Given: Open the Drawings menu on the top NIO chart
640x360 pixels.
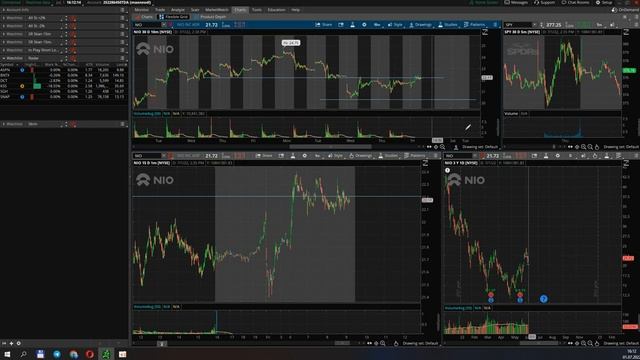Looking at the screenshot, I should [x=420, y=25].
